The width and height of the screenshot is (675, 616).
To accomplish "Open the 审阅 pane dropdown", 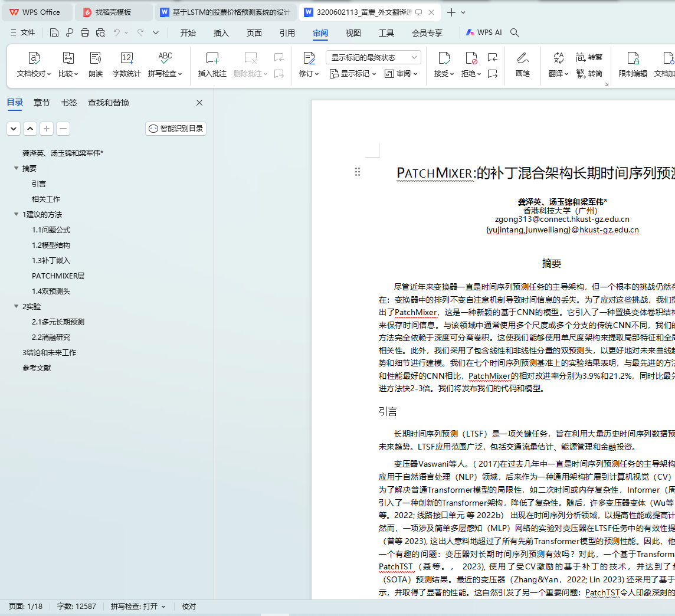I will tap(401, 74).
